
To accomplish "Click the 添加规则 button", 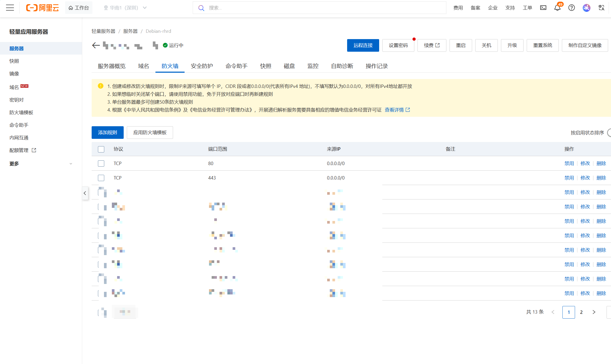I will [107, 133].
